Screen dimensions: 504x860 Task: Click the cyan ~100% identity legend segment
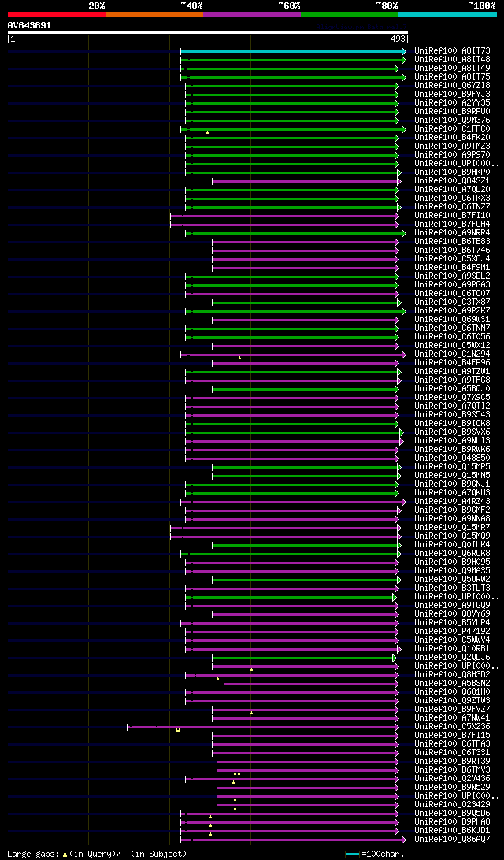point(447,13)
